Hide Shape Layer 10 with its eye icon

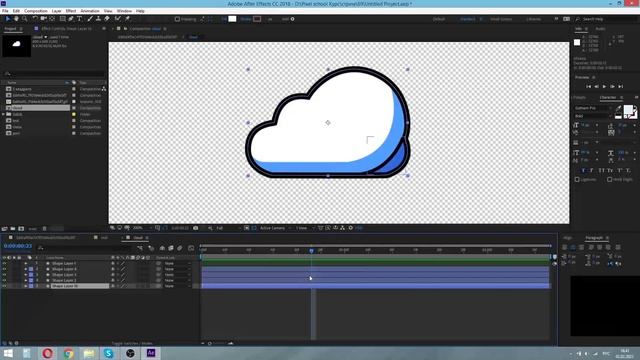pos(4,286)
